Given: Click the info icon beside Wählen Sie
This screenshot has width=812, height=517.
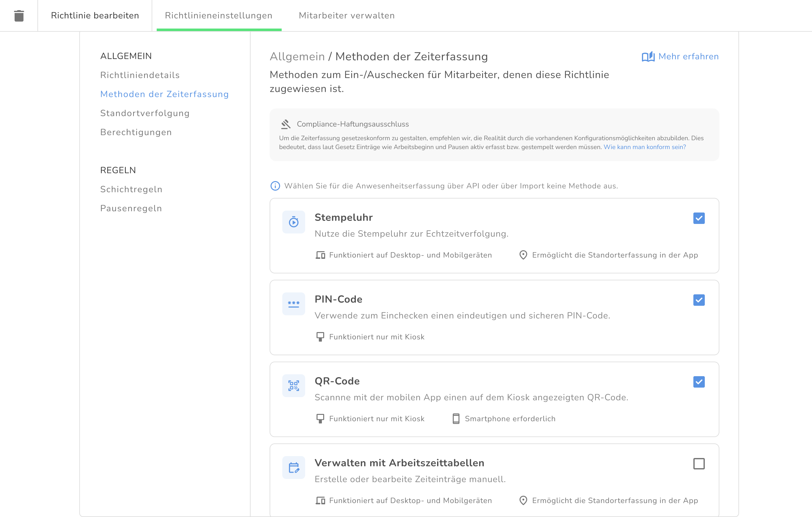Looking at the screenshot, I should point(275,186).
